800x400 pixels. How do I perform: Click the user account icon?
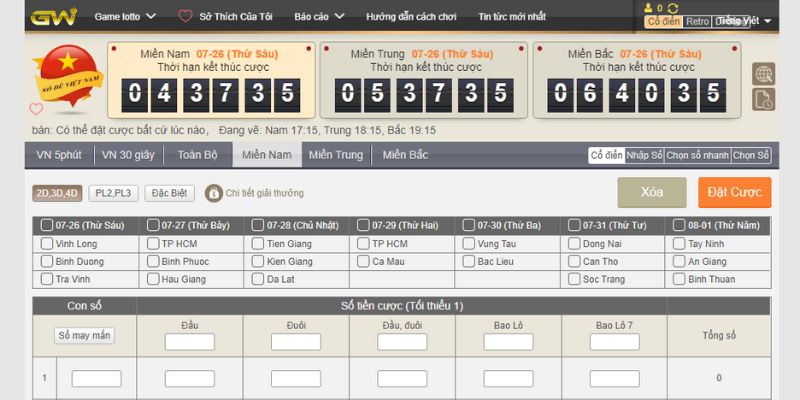tap(648, 8)
